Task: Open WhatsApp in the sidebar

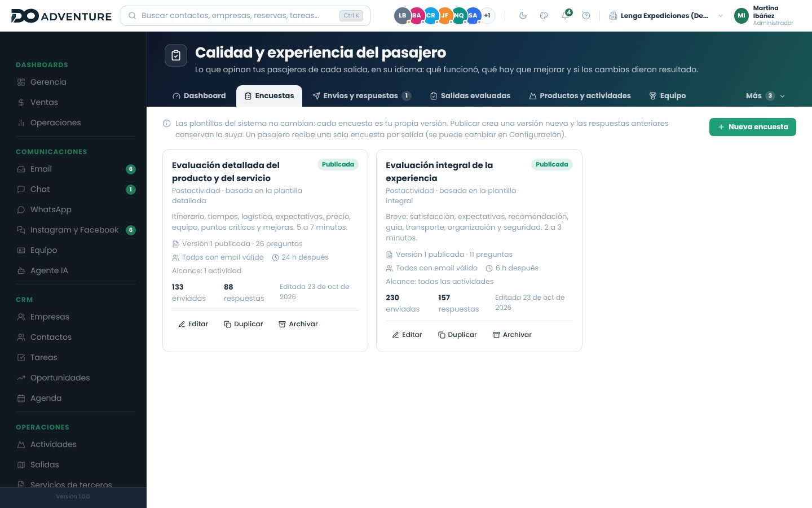Action: coord(76,209)
